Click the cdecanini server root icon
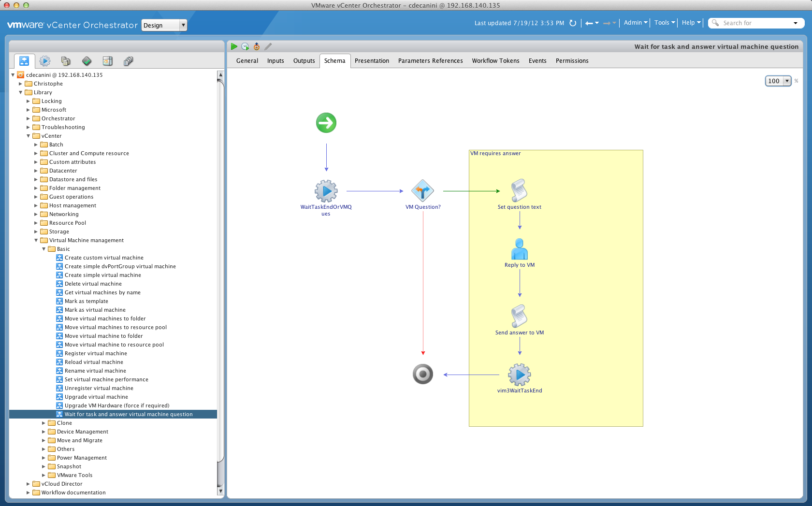 click(x=21, y=75)
